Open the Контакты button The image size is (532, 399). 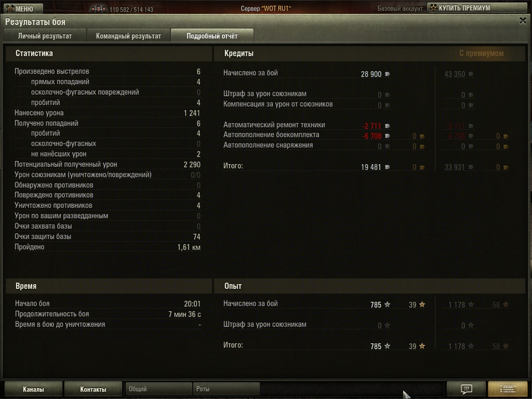coord(93,389)
